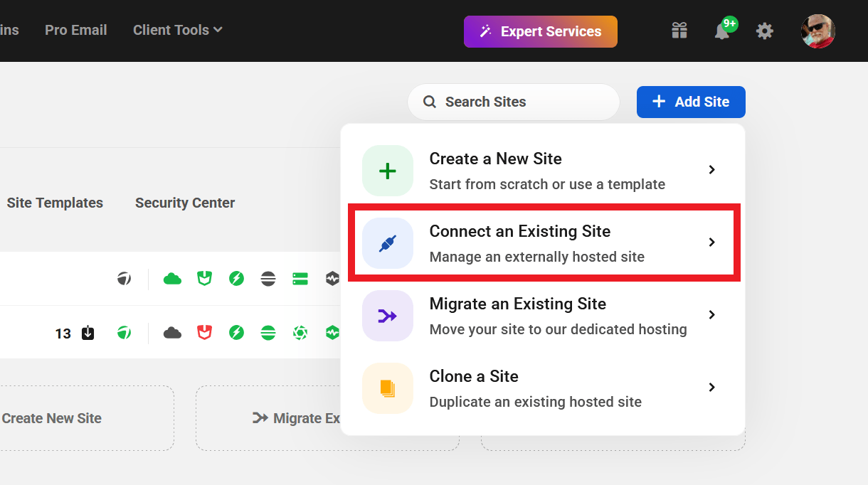This screenshot has width=868, height=485.
Task: Switch to the Security Center tab
Action: (184, 203)
